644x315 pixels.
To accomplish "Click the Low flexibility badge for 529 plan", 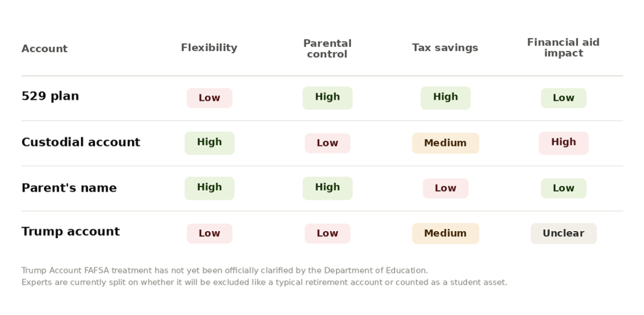I will 209,98.
